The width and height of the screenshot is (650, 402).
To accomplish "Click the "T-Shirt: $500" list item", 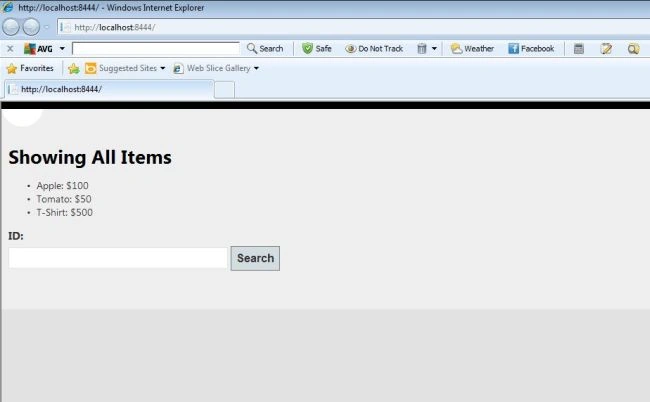I will (65, 213).
